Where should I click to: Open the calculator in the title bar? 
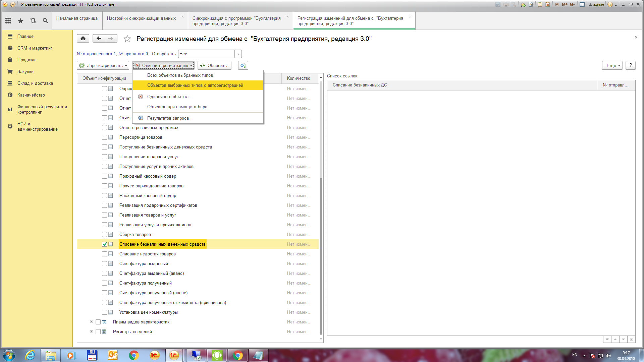540,4
